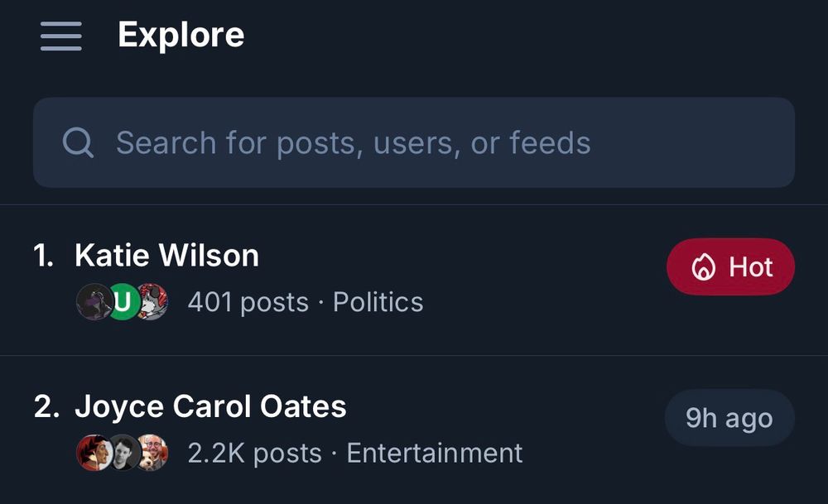Click the 9h ago timestamp badge

[729, 418]
